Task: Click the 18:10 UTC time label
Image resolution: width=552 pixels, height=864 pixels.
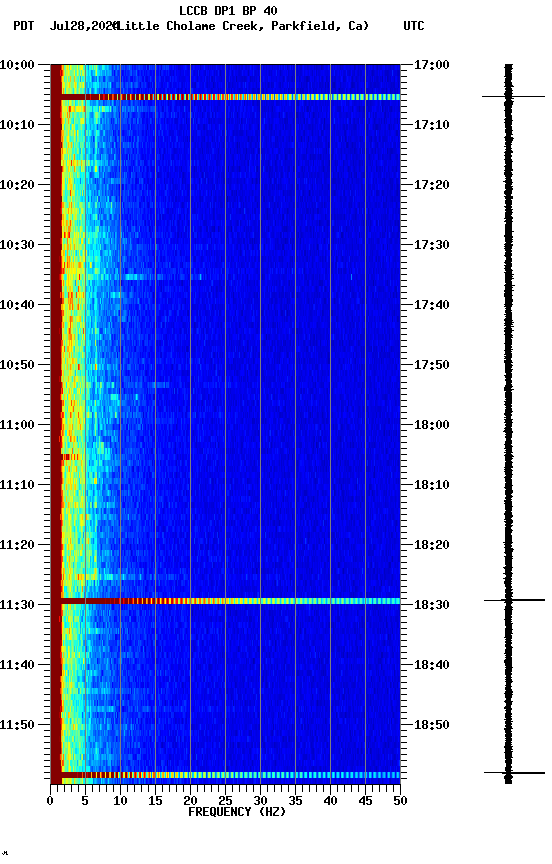Action: pyautogui.click(x=432, y=485)
